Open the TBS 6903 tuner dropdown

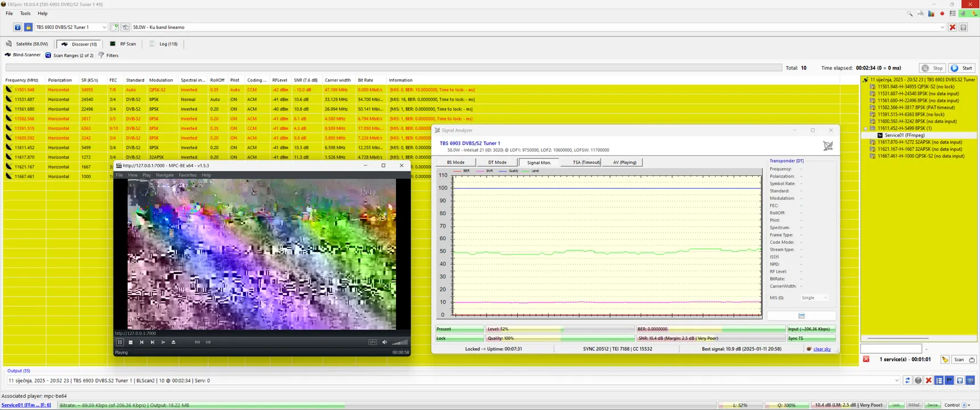pyautogui.click(x=104, y=27)
